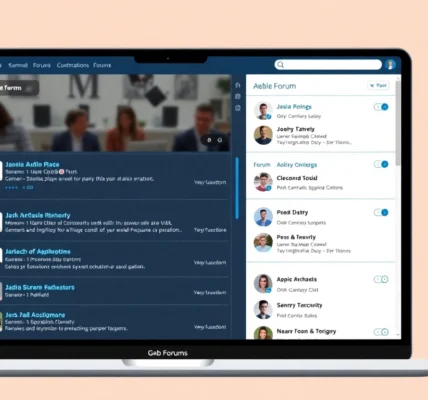Click the star rating under the Jaoeis Aufio Race post

tap(11, 188)
